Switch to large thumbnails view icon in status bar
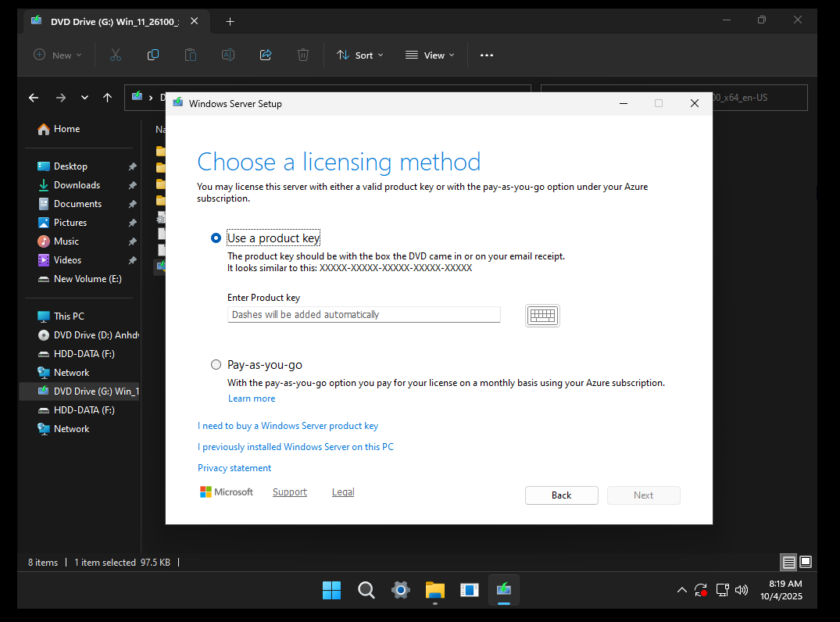 pos(805,562)
